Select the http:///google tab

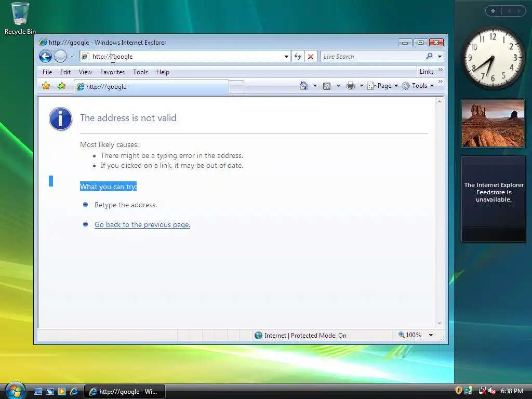tap(151, 87)
